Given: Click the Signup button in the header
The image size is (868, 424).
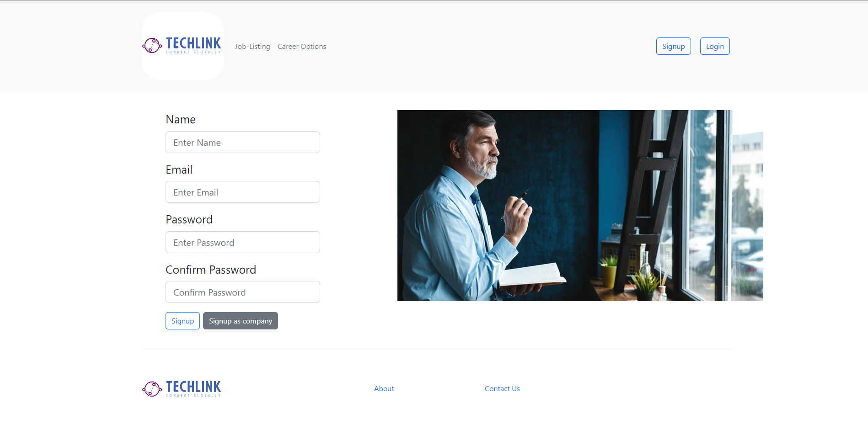Looking at the screenshot, I should tap(674, 46).
